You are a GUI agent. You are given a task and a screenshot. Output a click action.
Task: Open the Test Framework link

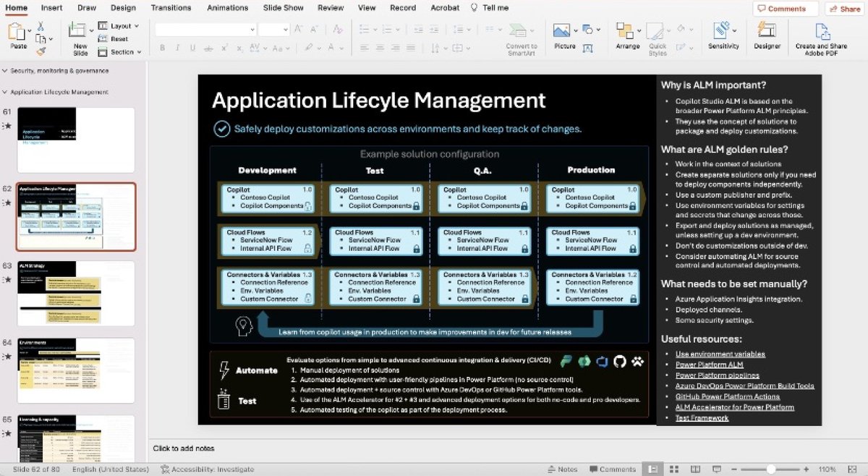click(702, 417)
